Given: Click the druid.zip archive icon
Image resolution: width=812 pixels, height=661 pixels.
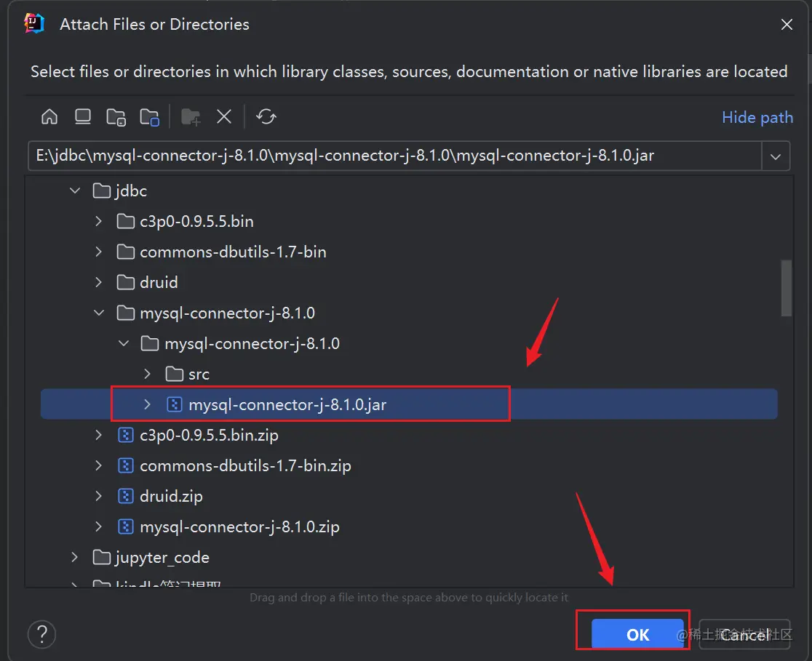Looking at the screenshot, I should coord(126,496).
